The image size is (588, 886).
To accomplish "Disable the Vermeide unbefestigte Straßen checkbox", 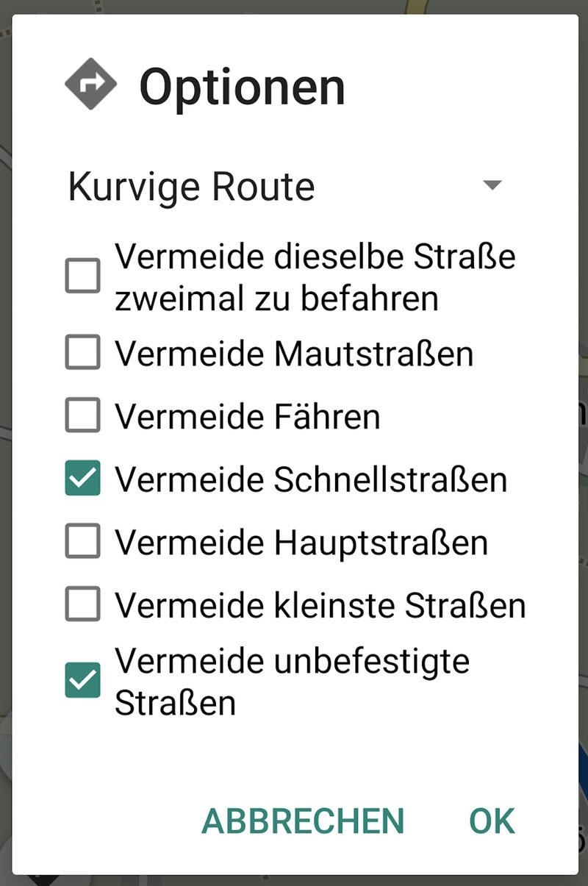I will click(x=82, y=680).
